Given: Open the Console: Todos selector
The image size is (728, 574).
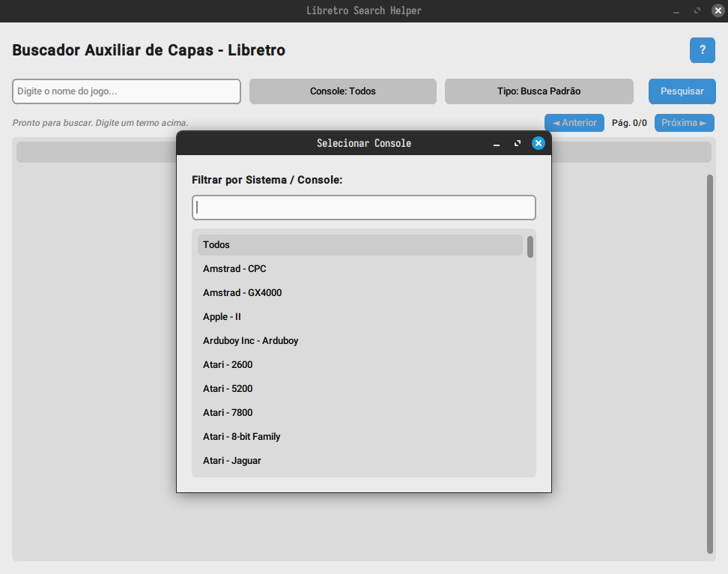Looking at the screenshot, I should point(342,91).
